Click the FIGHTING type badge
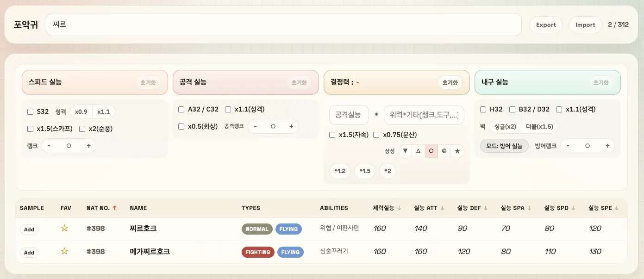The width and height of the screenshot is (644, 279). 258,252
